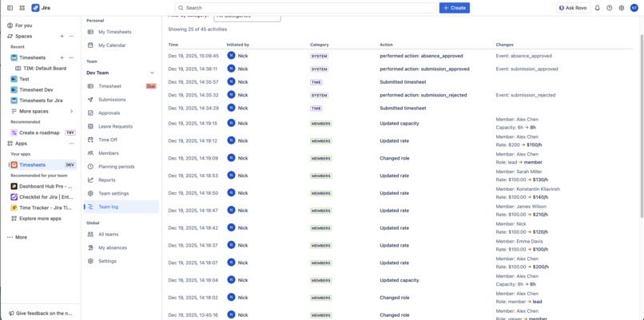The height and width of the screenshot is (320, 644).
Task: Open the category filter dropdown
Action: (247, 18)
